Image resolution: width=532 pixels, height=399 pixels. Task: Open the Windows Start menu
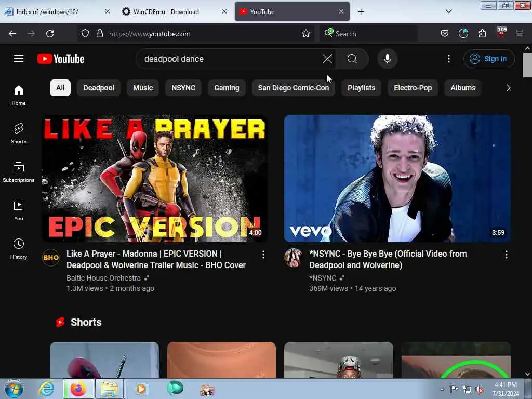point(14,389)
